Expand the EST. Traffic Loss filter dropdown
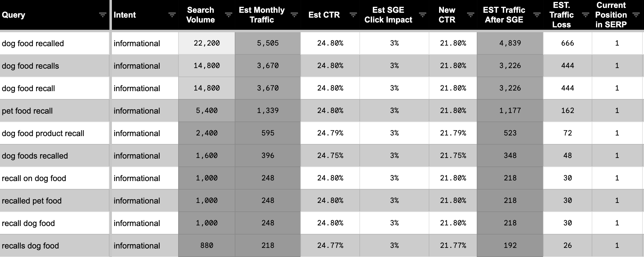 585,15
